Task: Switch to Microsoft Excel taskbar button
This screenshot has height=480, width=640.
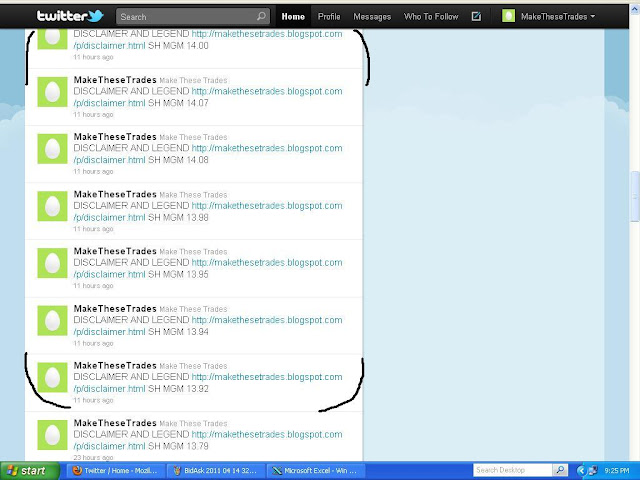Action: [x=316, y=471]
